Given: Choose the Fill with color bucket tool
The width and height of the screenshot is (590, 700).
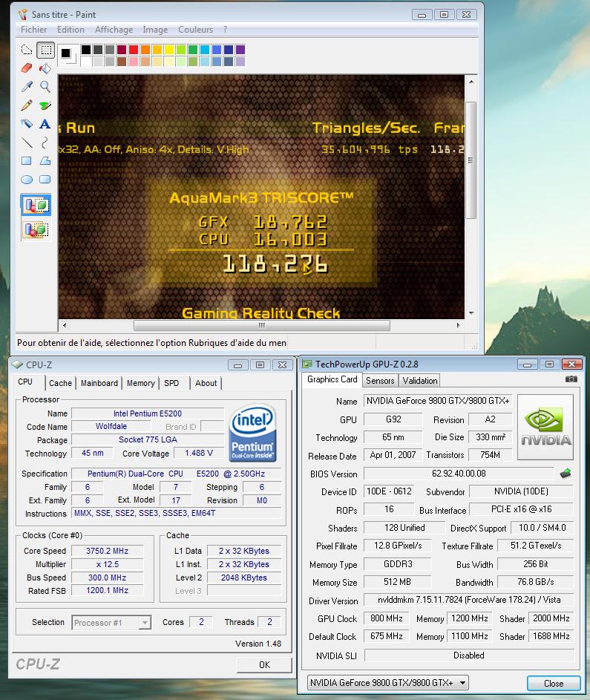Looking at the screenshot, I should [45, 68].
